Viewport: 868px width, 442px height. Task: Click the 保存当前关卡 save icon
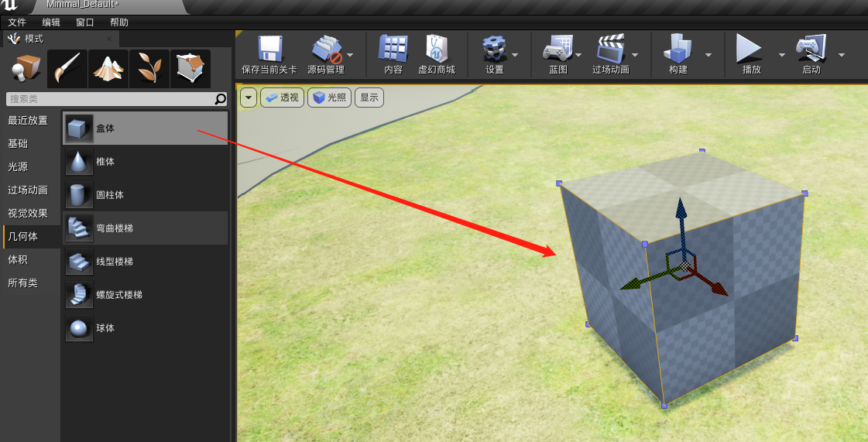(269, 49)
